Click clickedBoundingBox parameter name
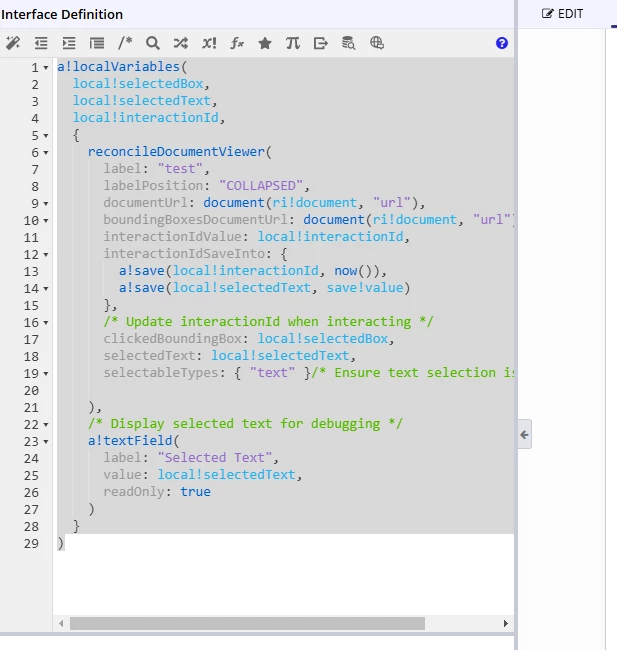 (172, 339)
